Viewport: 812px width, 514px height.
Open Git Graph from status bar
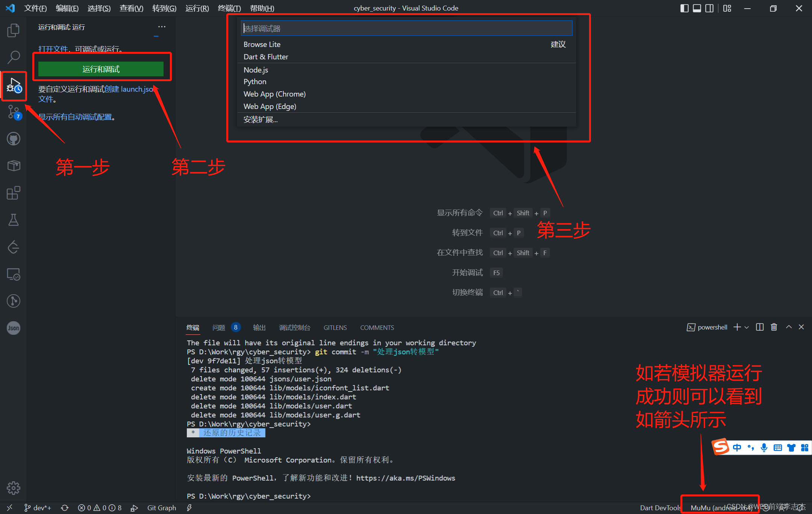coord(162,508)
